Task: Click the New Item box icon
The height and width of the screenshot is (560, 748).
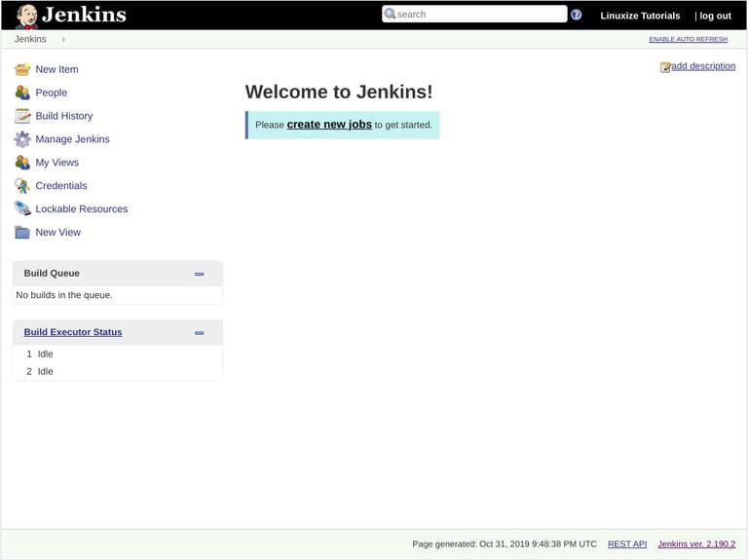Action: [22, 69]
